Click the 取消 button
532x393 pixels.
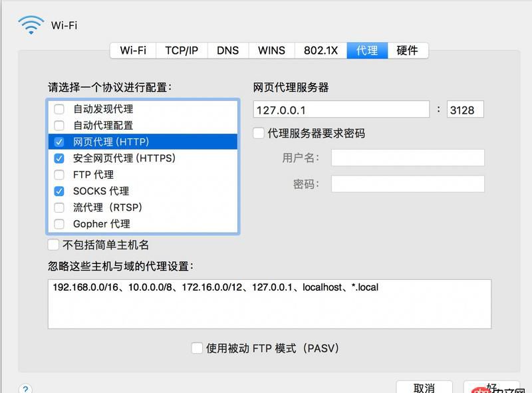426,387
